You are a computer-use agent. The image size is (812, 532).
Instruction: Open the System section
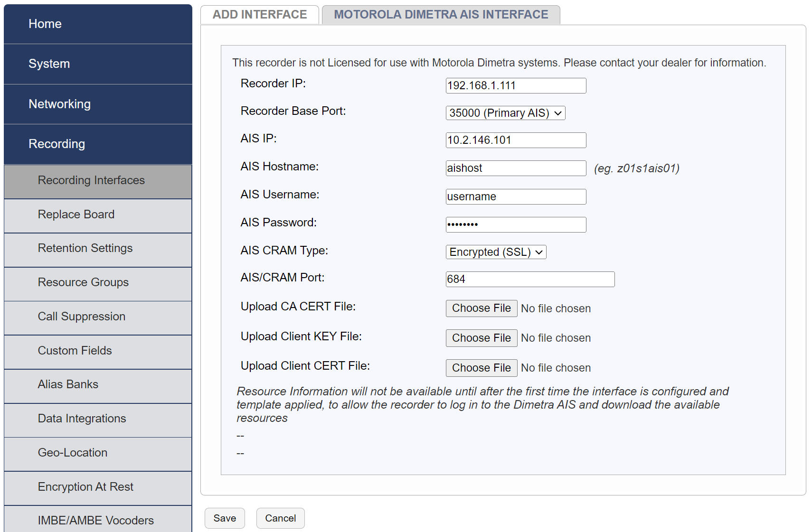(49, 64)
